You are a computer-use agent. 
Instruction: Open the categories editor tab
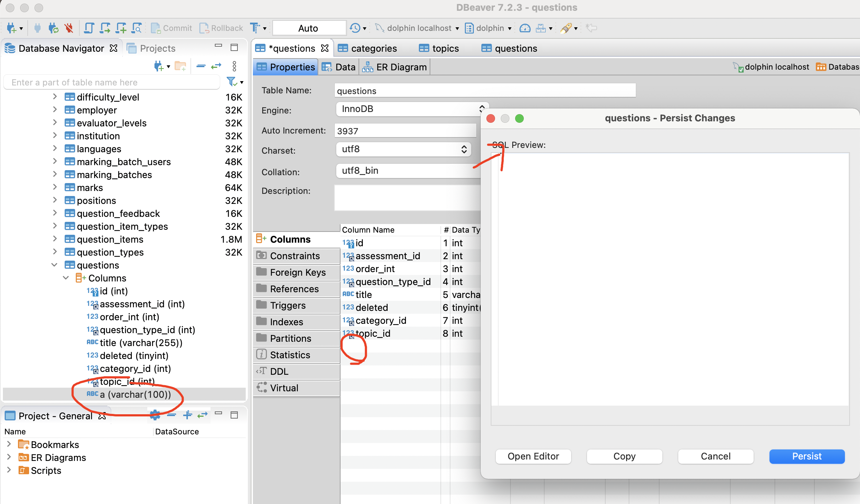pyautogui.click(x=373, y=48)
